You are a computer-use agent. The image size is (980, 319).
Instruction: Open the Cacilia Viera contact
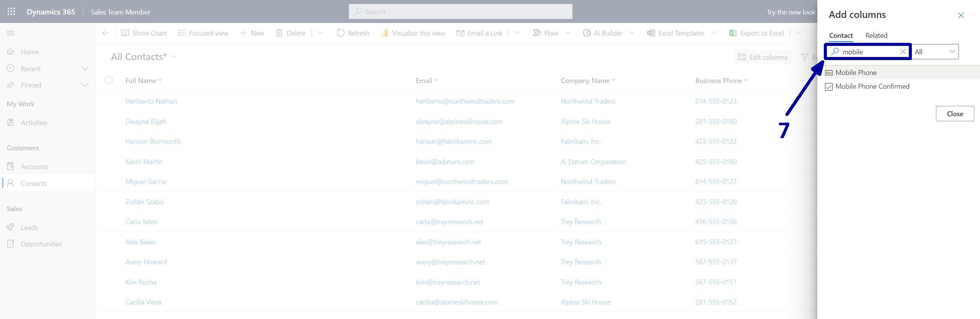click(x=143, y=302)
